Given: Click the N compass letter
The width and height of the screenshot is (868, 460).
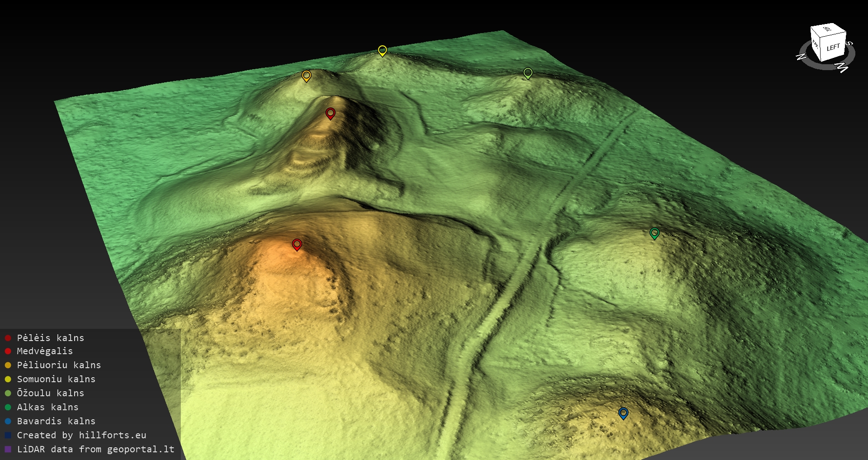Looking at the screenshot, I should pyautogui.click(x=801, y=57).
